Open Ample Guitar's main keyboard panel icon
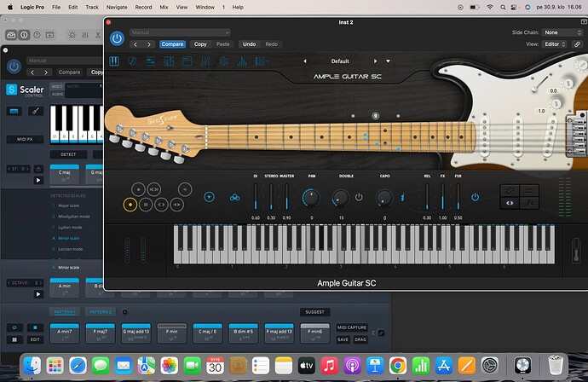This screenshot has width=588, height=382. (114, 61)
